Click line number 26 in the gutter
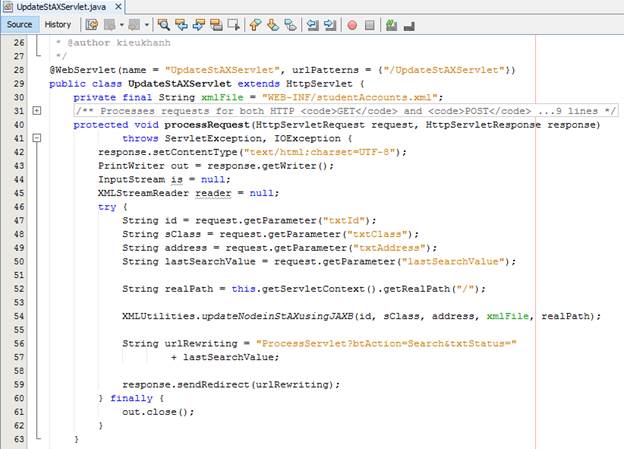 [19, 43]
